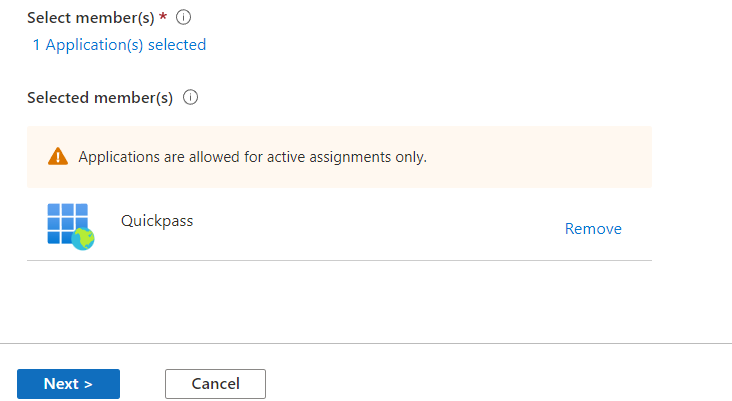Screen dimensions: 732x401
Task: Select the Quickpass member row
Action: [x=339, y=225]
